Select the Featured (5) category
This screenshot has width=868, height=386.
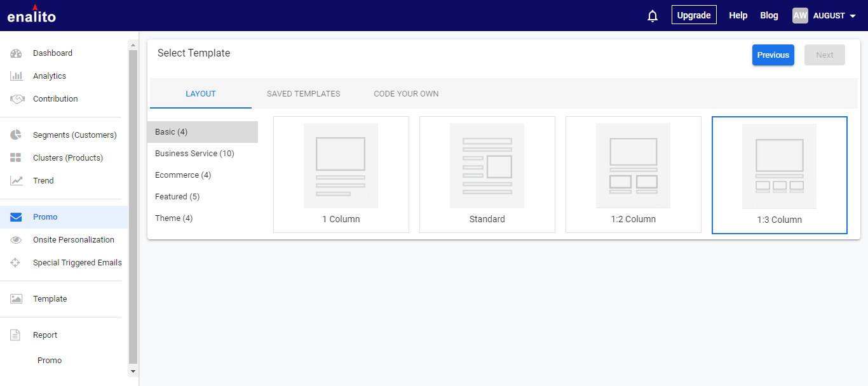(203, 197)
